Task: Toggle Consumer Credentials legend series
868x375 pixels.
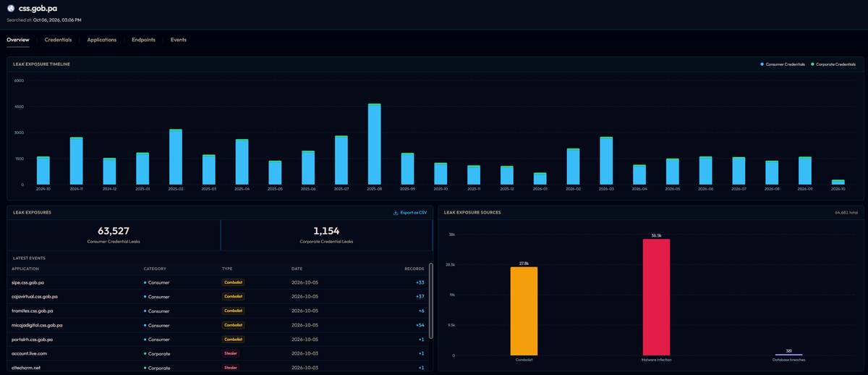Action: pyautogui.click(x=783, y=64)
